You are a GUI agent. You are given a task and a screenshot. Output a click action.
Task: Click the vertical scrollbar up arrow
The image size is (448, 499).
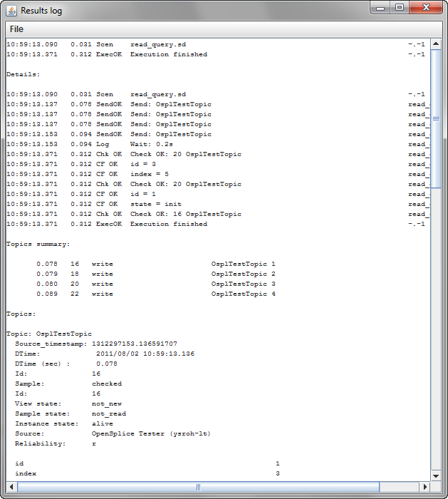point(436,44)
